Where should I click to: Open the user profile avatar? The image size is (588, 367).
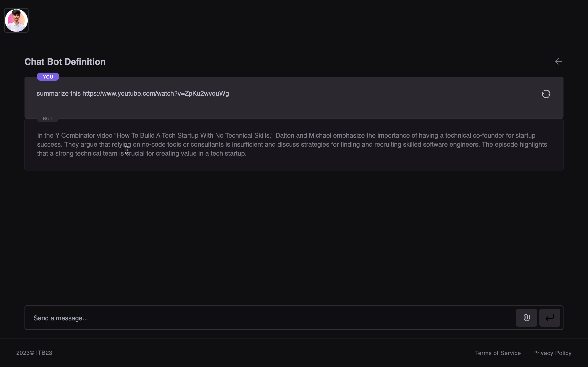point(16,20)
